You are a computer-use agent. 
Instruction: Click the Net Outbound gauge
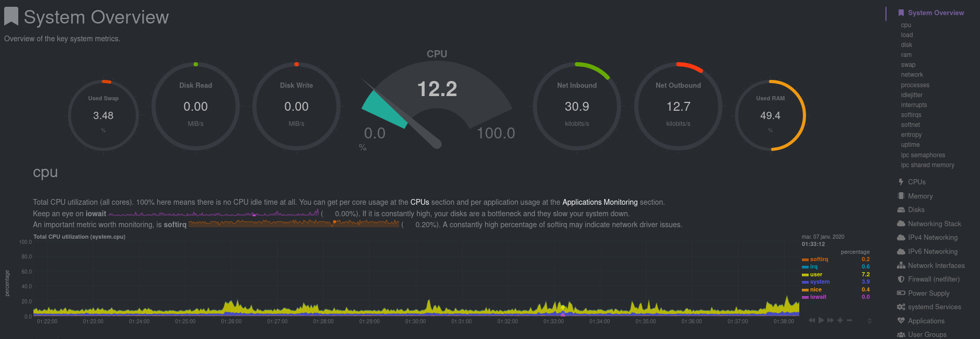678,106
